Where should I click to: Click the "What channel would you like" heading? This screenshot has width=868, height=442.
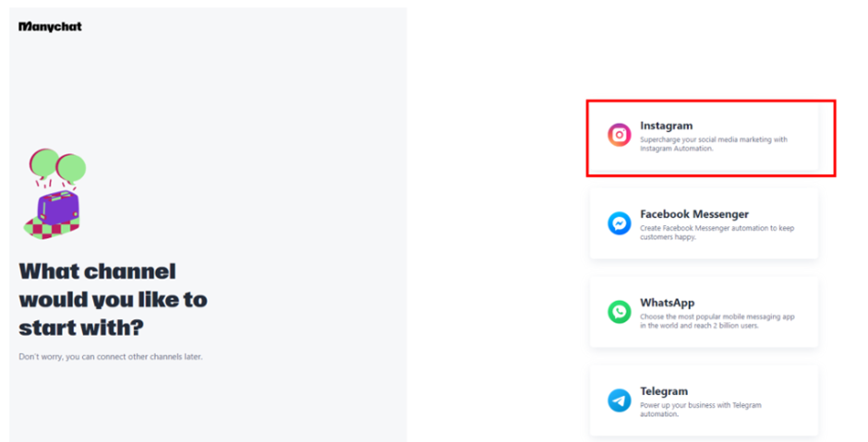pyautogui.click(x=113, y=299)
